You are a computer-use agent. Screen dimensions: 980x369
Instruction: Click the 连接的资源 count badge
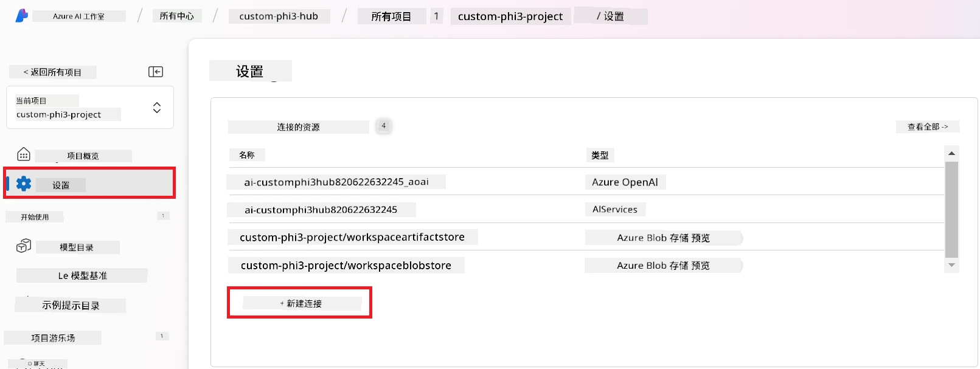point(383,126)
